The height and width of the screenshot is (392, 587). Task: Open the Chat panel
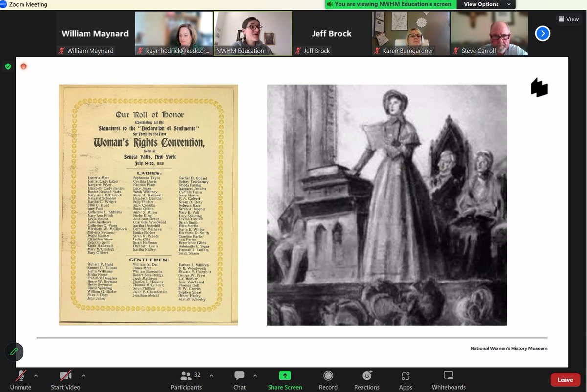[239, 380]
